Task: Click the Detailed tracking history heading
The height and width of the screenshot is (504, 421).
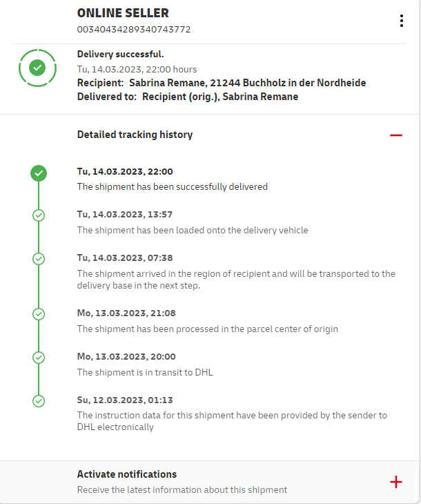Action: (x=135, y=135)
